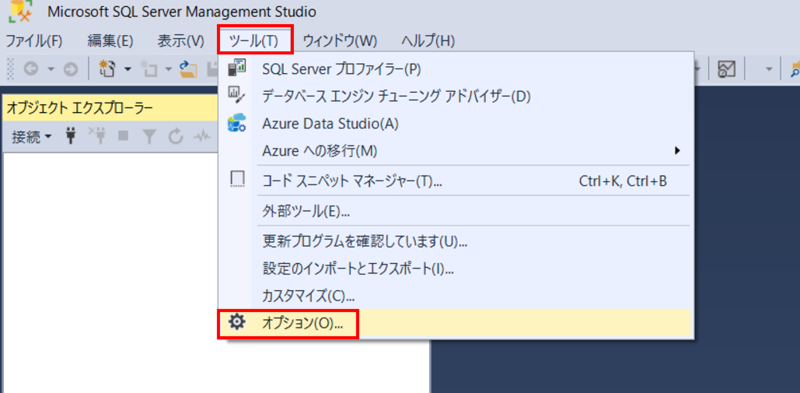
Task: Click the gear icon beside オプション
Action: (237, 322)
